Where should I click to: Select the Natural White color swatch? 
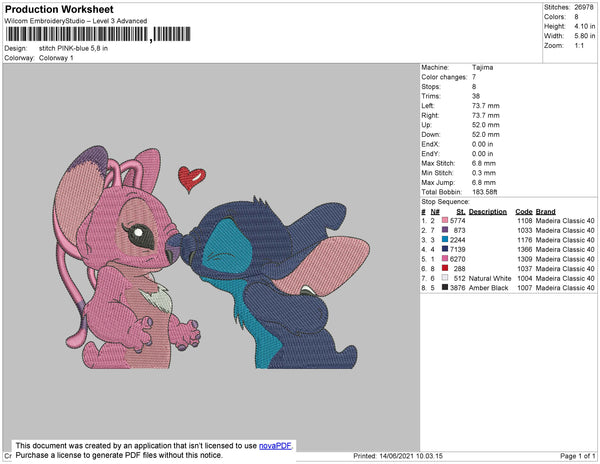pos(445,278)
